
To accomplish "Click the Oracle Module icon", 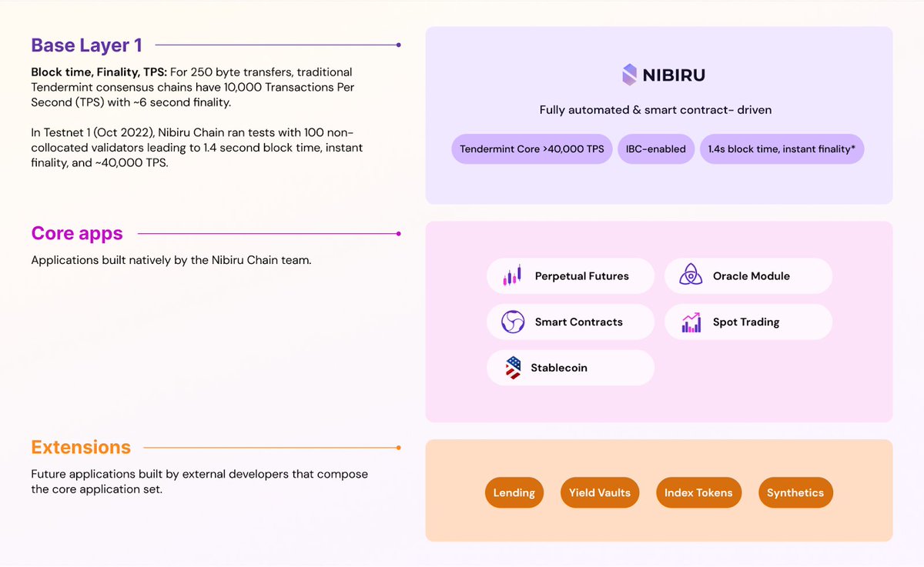I will 691,275.
